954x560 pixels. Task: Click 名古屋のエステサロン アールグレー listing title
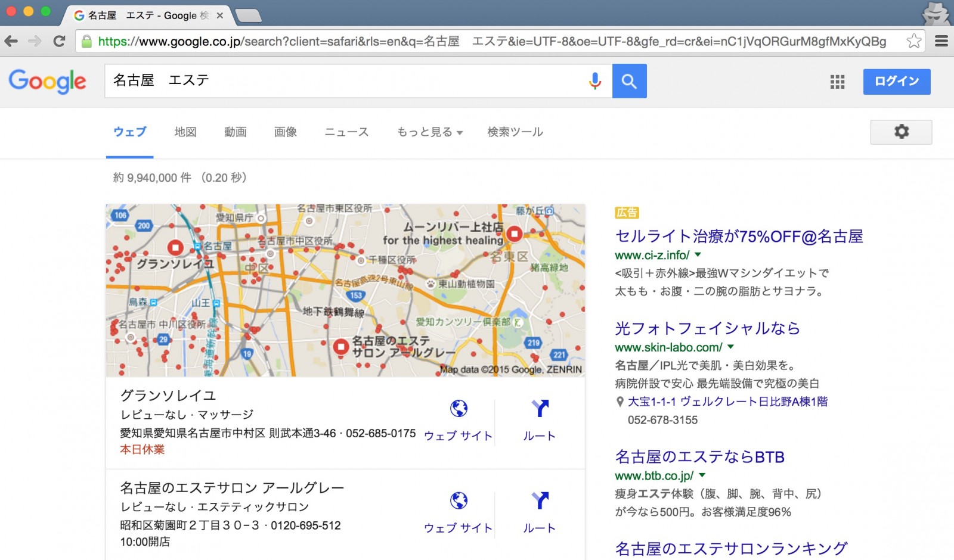point(232,488)
